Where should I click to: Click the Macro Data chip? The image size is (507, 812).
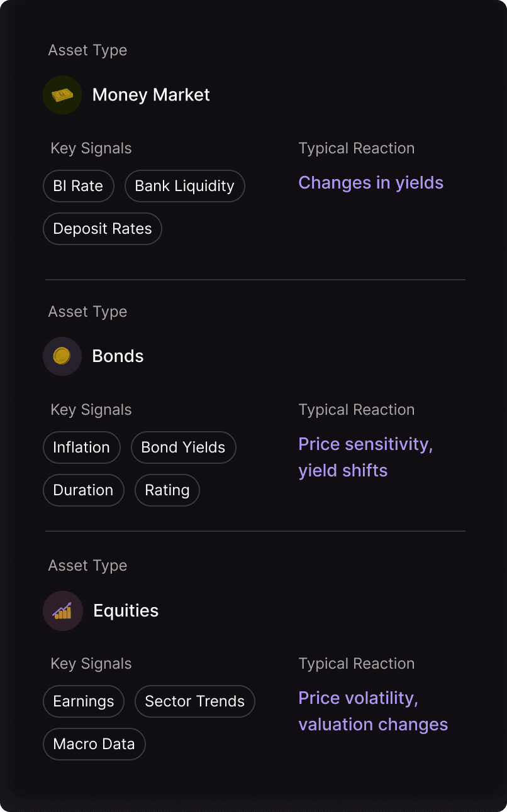tap(94, 744)
